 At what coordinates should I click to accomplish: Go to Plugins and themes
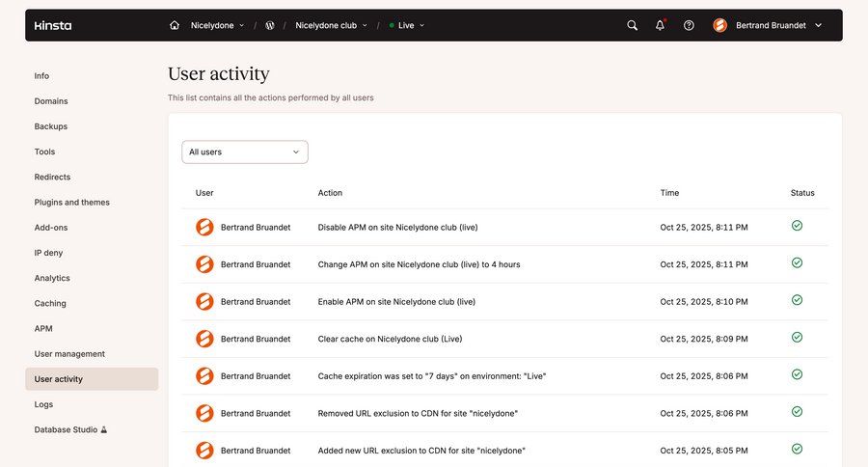pyautogui.click(x=72, y=203)
